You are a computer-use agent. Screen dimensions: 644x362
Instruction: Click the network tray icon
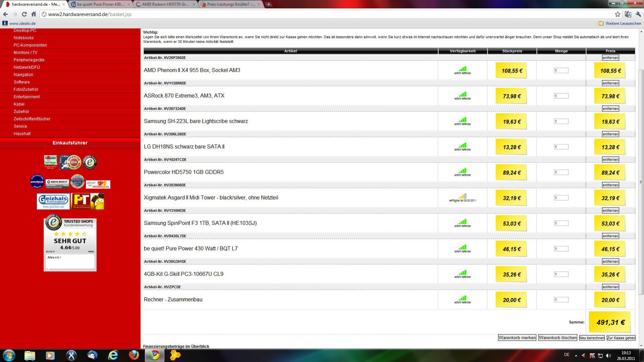(600, 356)
